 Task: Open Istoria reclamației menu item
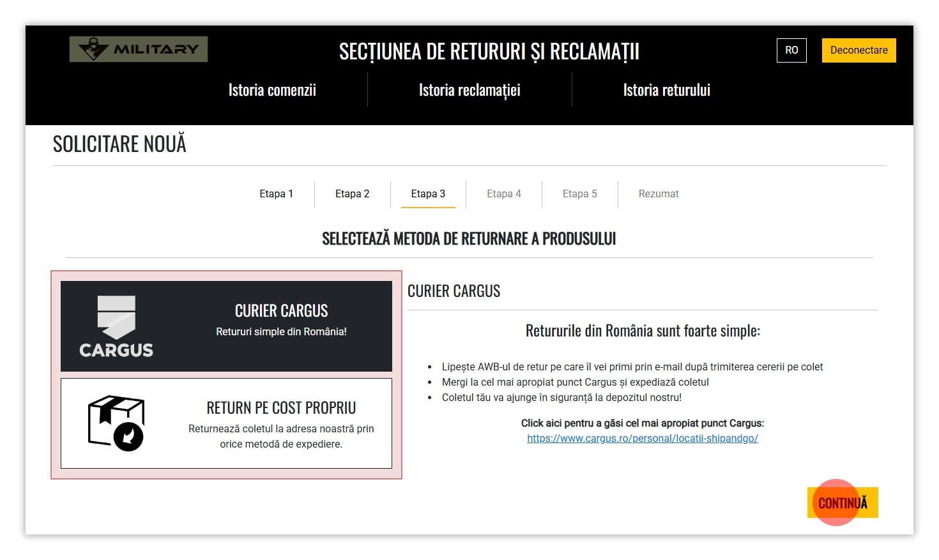point(469,90)
